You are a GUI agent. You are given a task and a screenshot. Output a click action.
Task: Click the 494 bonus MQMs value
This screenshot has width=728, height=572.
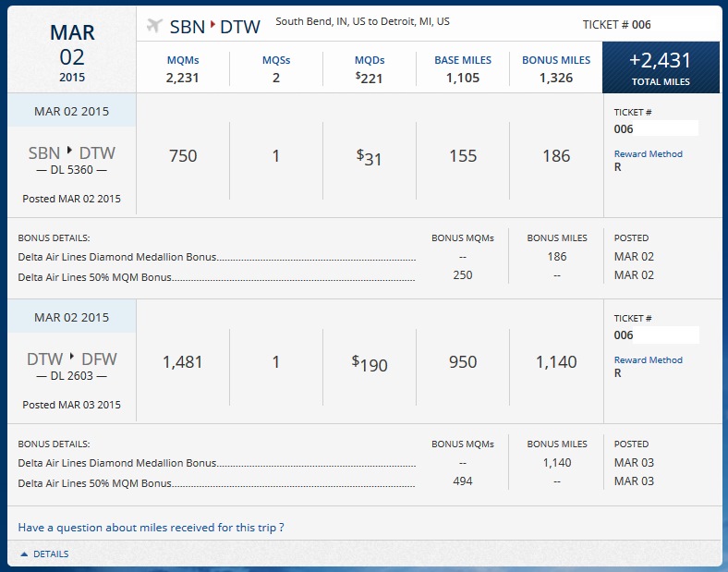[x=463, y=481]
